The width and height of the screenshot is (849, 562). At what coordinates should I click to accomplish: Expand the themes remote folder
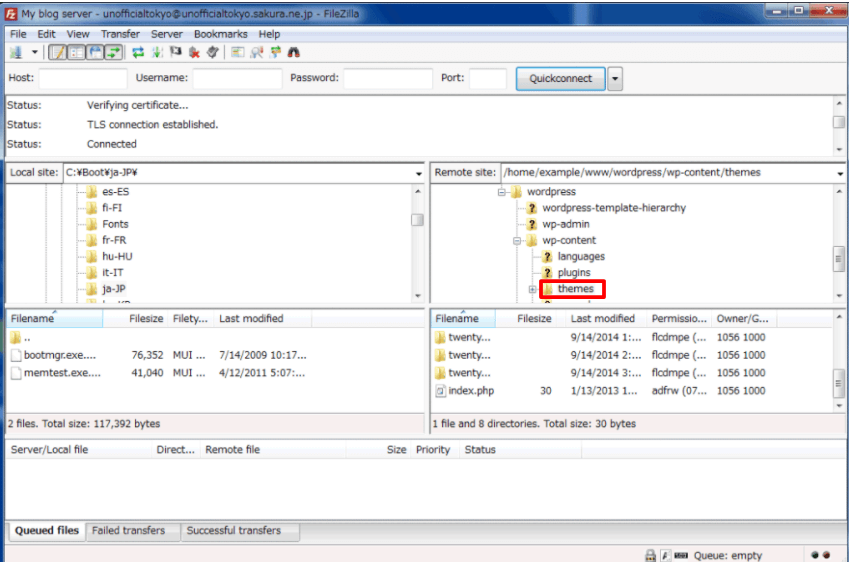(x=533, y=290)
